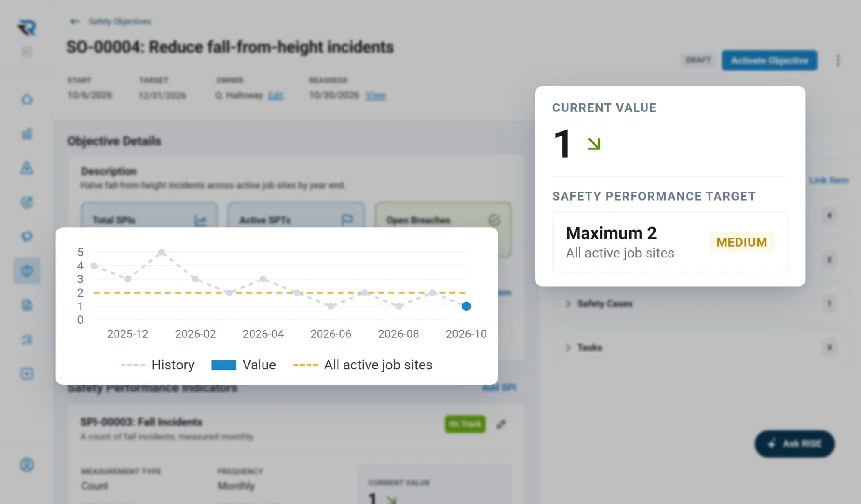Go back via the Safety Objectives breadcrumb link
The image size is (861, 504).
120,21
